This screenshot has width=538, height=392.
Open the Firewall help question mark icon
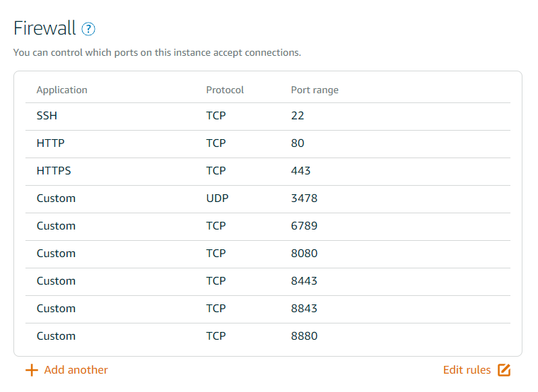[x=88, y=29]
